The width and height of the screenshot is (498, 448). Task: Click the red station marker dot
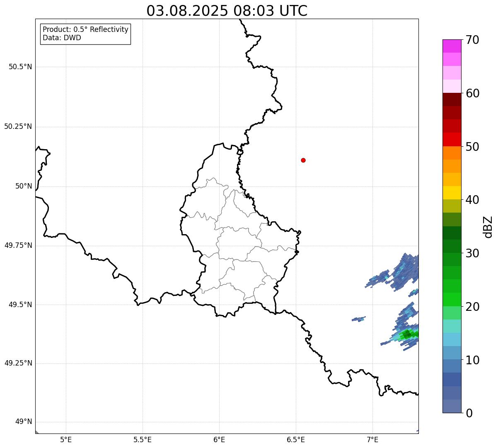click(x=303, y=160)
